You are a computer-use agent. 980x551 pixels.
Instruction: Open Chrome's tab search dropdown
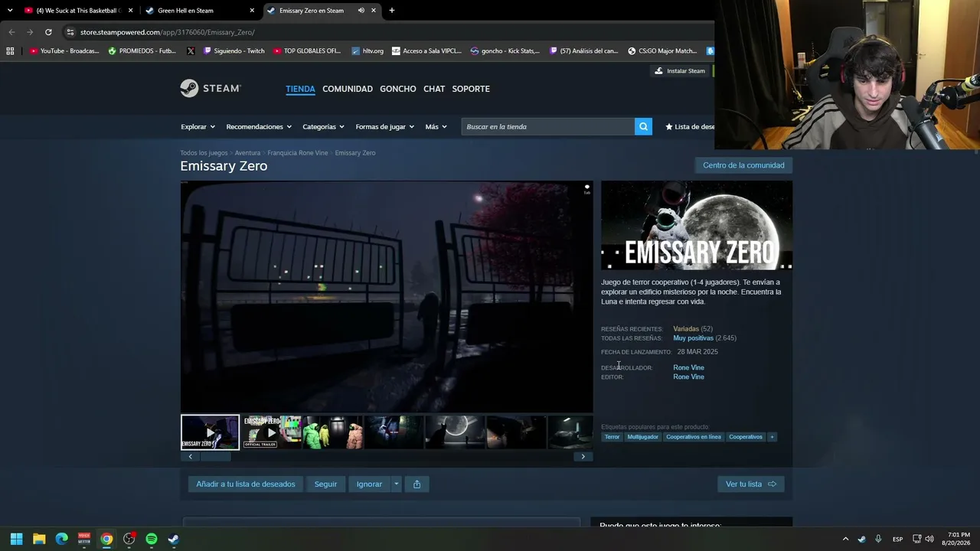[x=10, y=11]
